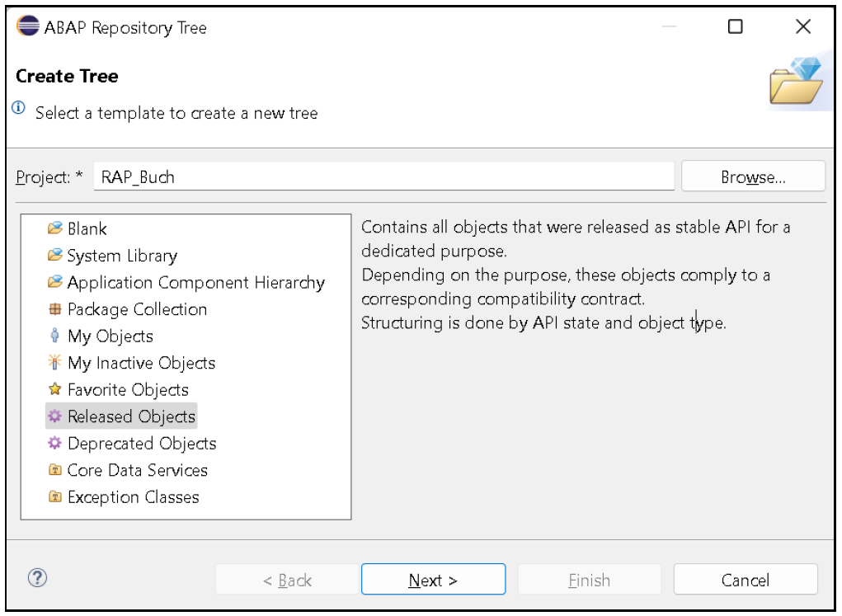Click the Next button

tap(433, 579)
